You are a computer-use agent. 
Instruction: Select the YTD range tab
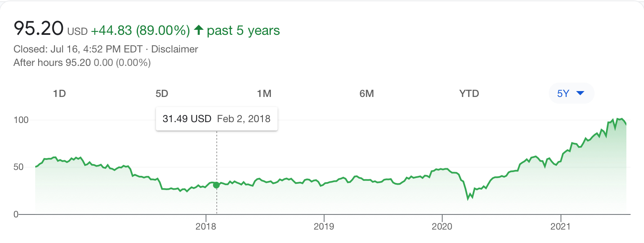[x=469, y=94]
